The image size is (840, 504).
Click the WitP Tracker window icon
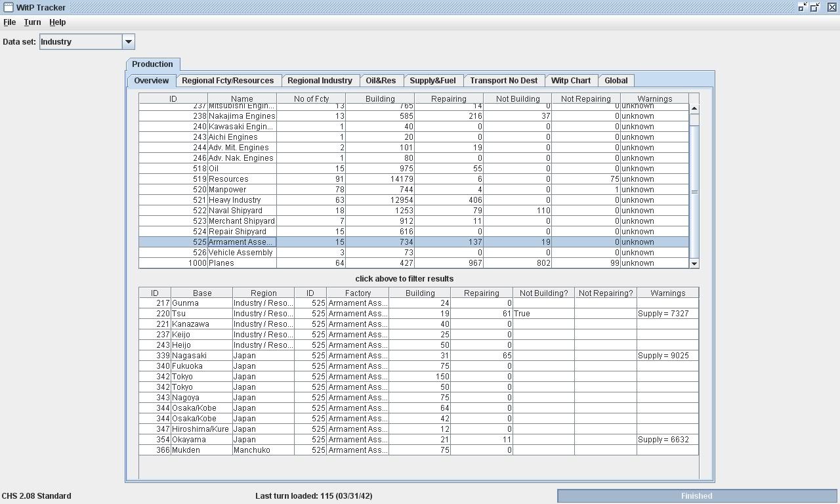click(x=8, y=7)
